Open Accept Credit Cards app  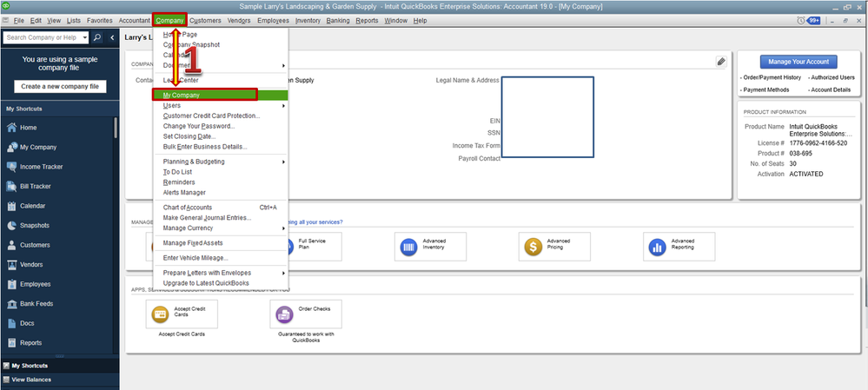182,314
